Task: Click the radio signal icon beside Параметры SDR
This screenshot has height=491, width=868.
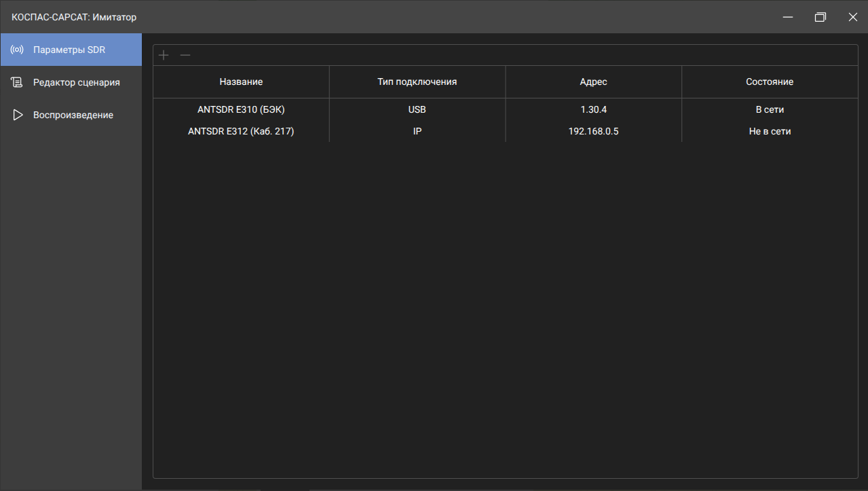Action: [x=18, y=50]
